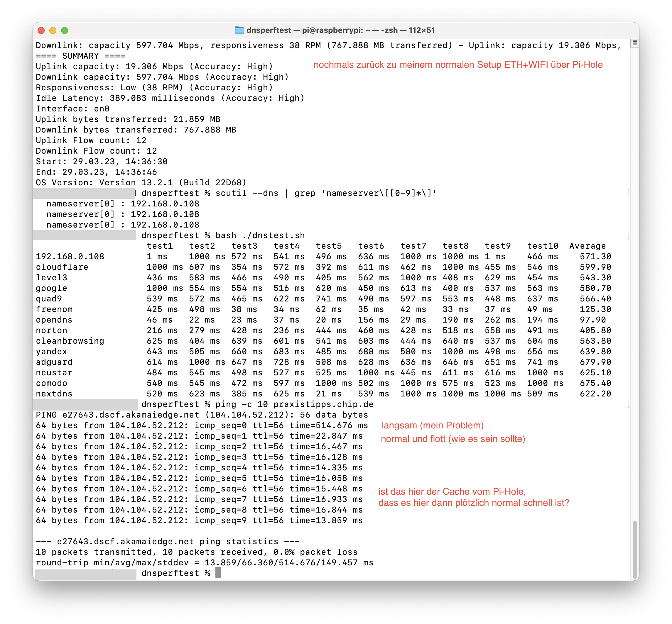Click '10 packets transmitted' statistics line
This screenshot has width=672, height=624.
tap(196, 552)
